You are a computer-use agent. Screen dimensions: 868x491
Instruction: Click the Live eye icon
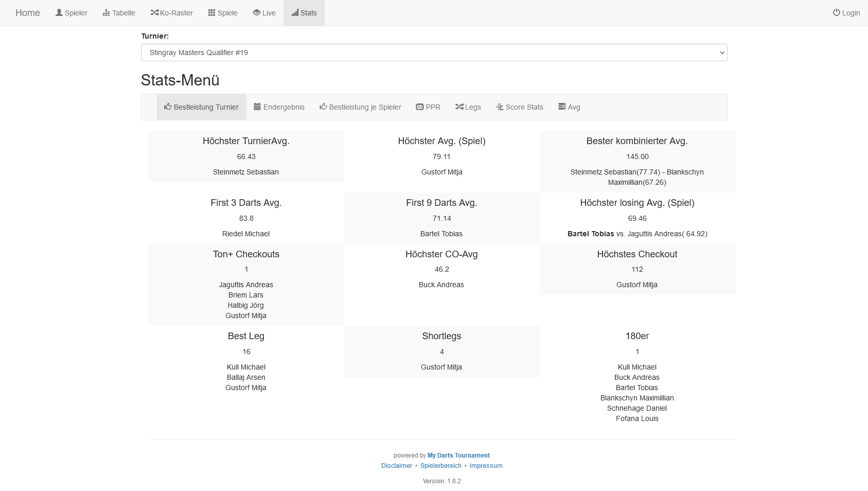pyautogui.click(x=256, y=12)
